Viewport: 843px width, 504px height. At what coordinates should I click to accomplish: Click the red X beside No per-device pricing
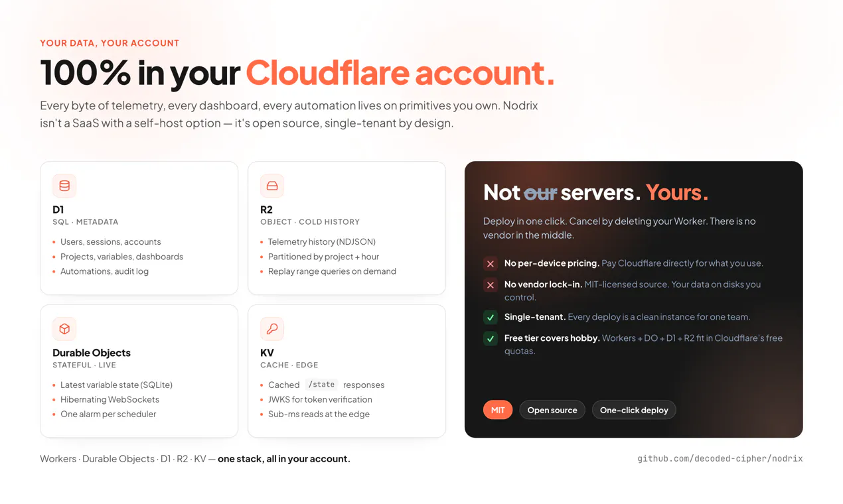(x=491, y=264)
